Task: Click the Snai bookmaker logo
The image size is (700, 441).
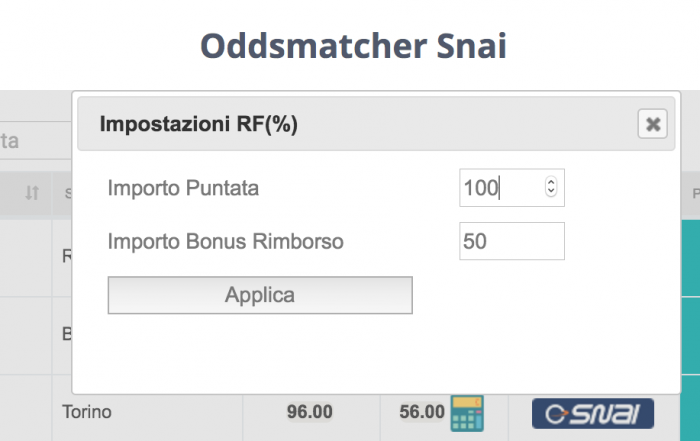Action: click(593, 413)
